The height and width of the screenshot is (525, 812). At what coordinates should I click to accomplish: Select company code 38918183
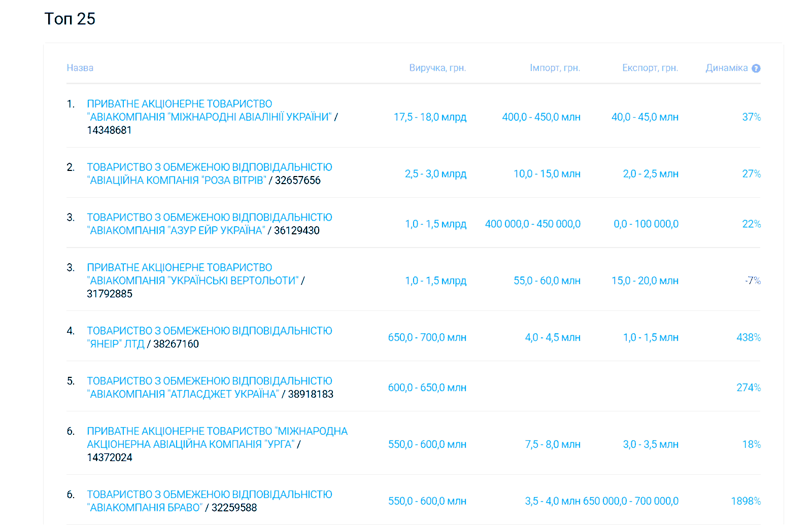(x=311, y=395)
